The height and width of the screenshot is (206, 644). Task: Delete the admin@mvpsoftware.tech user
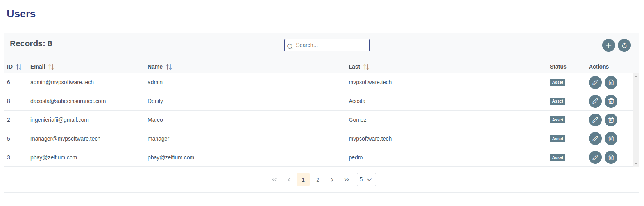(611, 82)
